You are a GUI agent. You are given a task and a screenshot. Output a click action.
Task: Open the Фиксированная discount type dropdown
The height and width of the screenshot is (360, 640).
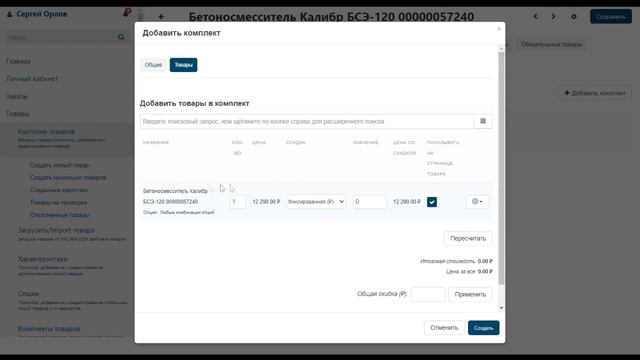point(316,202)
